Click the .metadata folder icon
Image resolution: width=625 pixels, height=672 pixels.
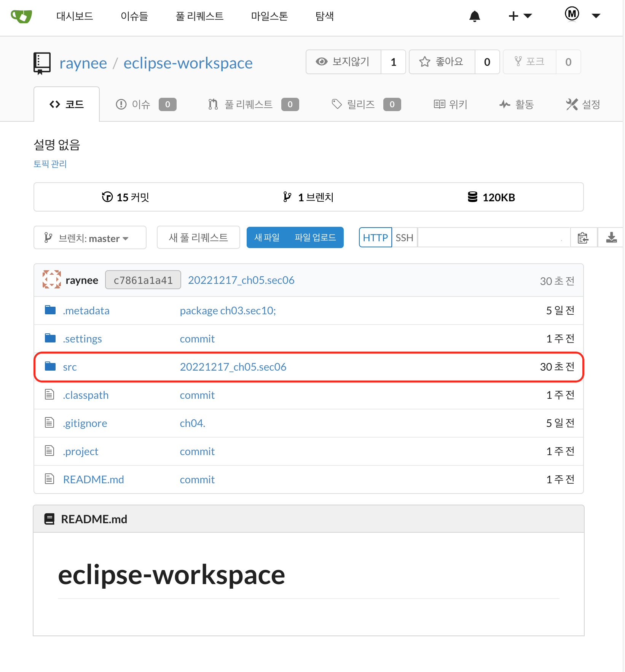pyautogui.click(x=50, y=310)
